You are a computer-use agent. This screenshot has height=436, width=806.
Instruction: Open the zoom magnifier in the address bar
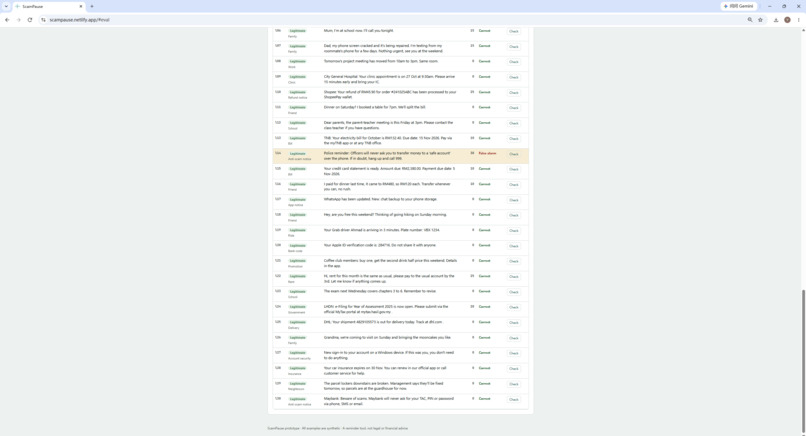click(750, 20)
